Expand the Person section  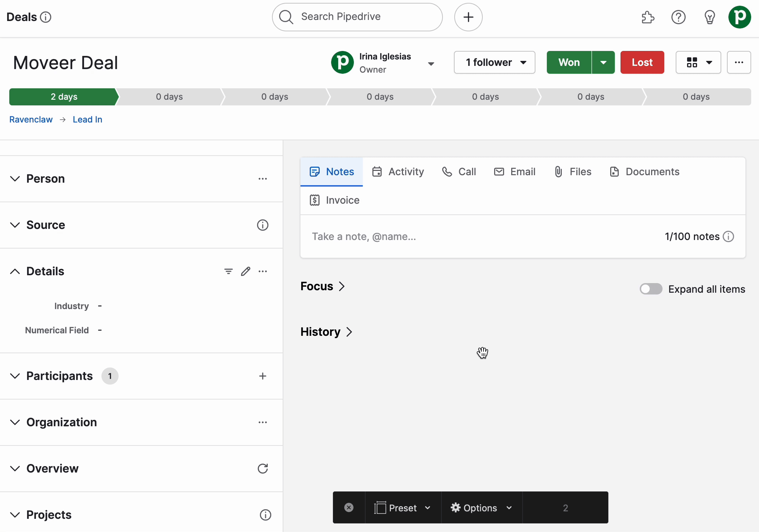(15, 179)
